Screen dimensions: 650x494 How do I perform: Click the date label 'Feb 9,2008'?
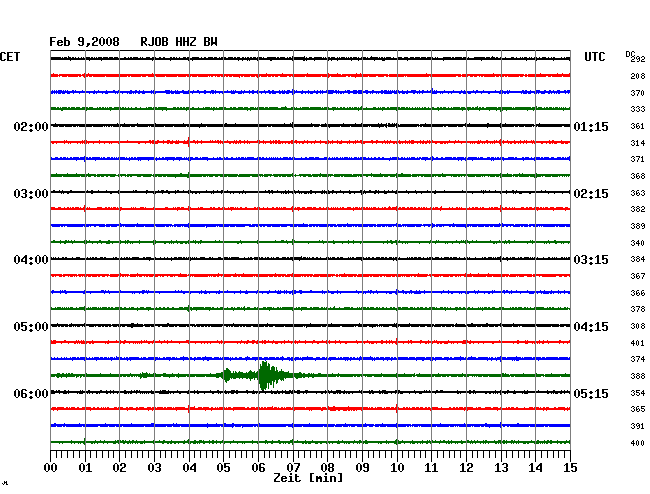point(84,42)
